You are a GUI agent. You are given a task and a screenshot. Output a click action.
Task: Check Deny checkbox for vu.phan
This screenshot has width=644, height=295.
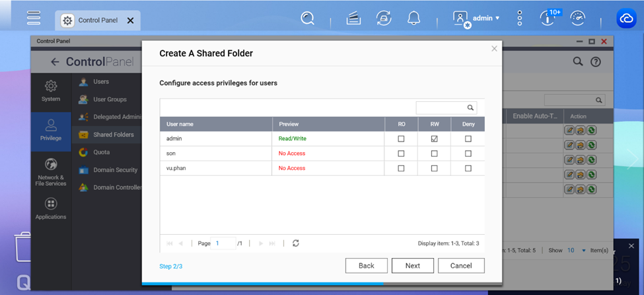[468, 168]
